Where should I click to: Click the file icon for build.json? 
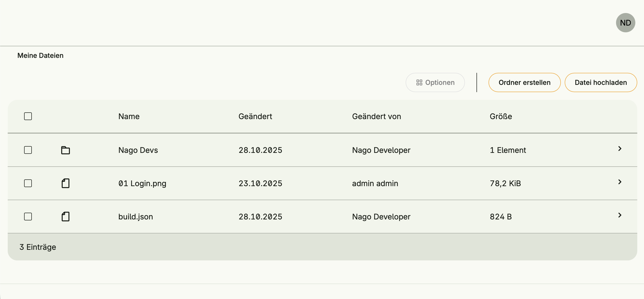point(66,217)
